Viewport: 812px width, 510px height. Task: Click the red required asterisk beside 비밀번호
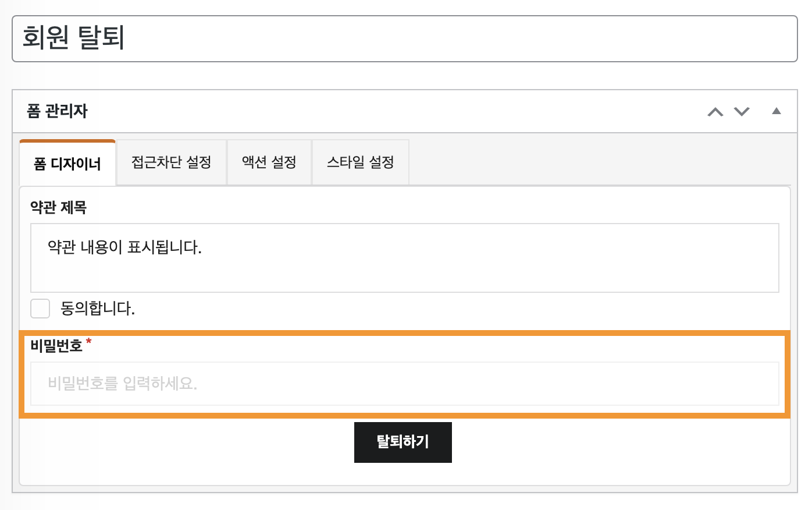[88, 341]
